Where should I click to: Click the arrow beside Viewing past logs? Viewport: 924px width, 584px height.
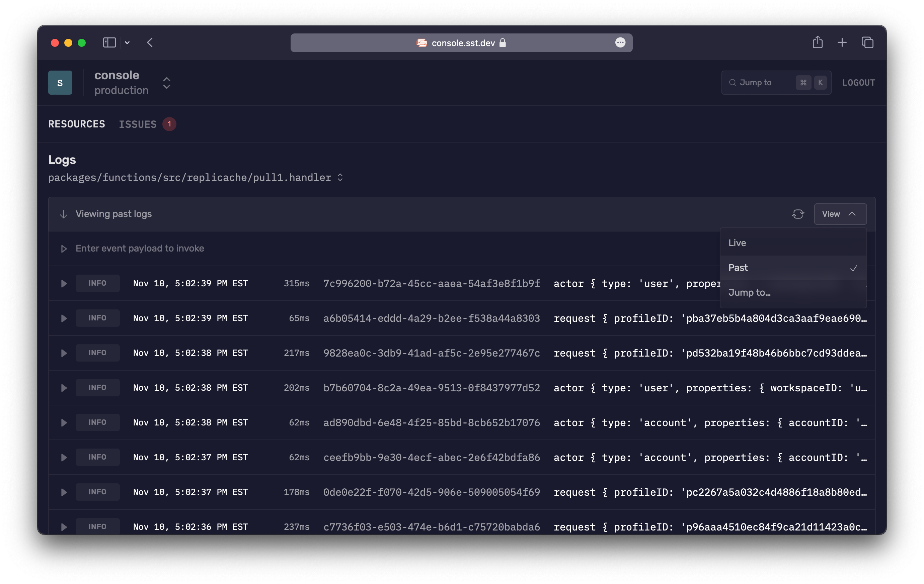point(63,214)
